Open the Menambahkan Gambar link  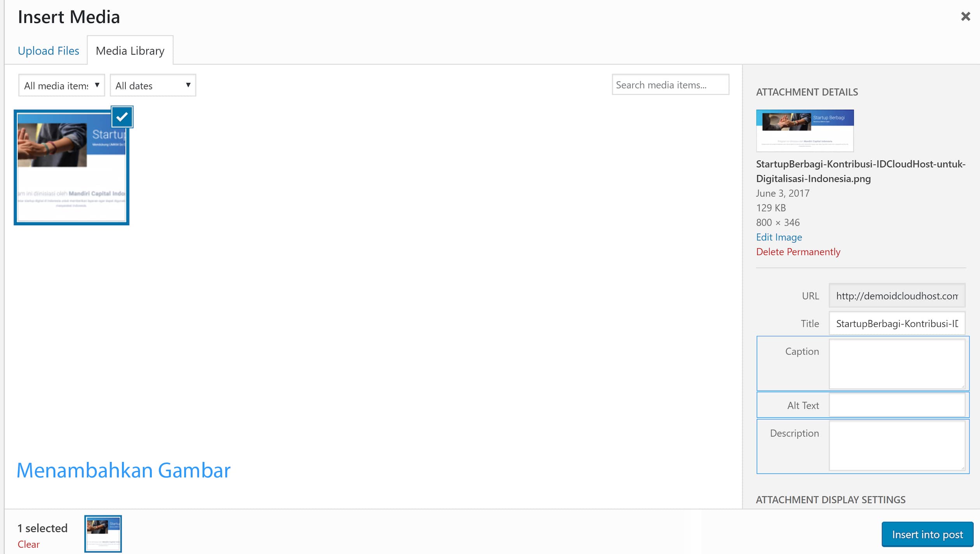[123, 470]
